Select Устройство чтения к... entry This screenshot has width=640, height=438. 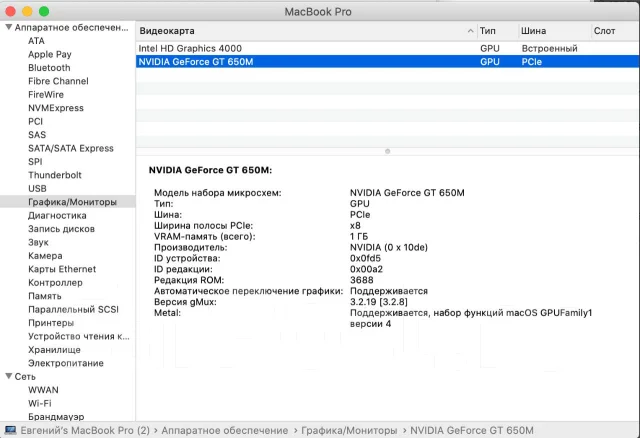point(78,336)
